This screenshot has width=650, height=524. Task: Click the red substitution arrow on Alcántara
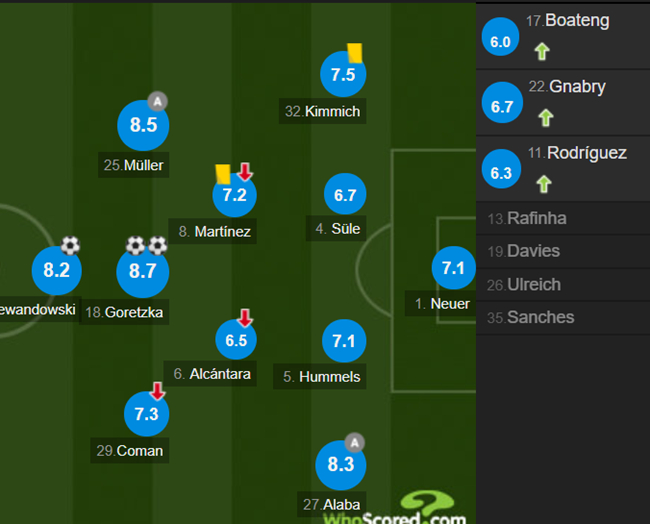(245, 318)
